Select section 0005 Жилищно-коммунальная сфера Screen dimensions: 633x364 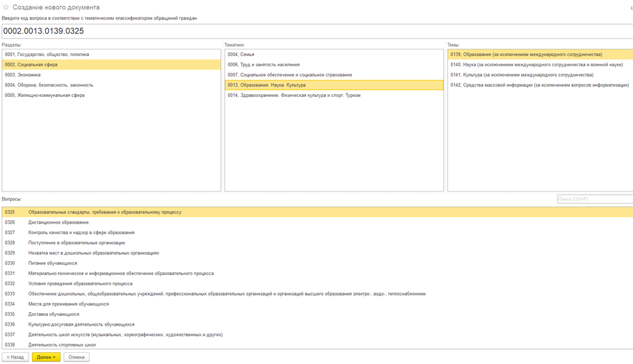tap(44, 96)
